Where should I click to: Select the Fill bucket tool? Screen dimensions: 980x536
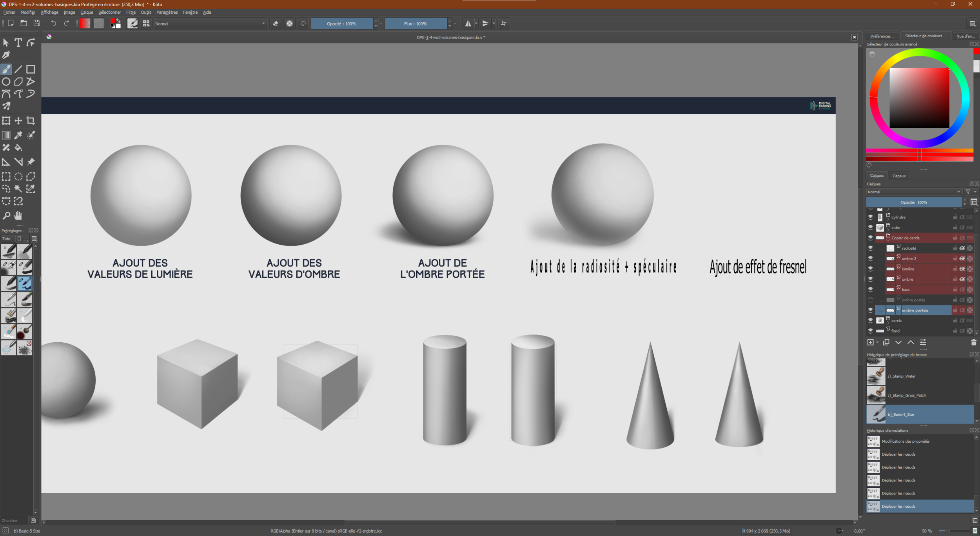coord(18,148)
